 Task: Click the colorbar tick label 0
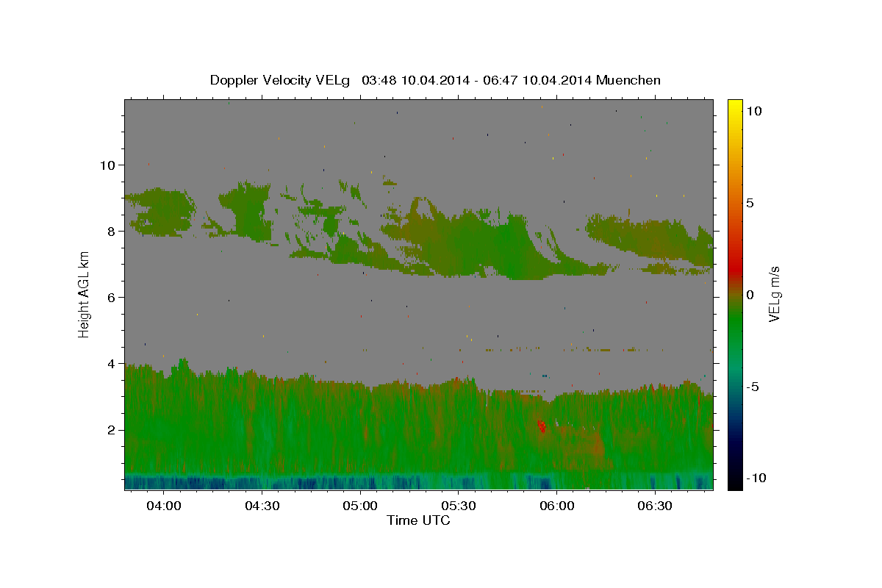(x=750, y=295)
